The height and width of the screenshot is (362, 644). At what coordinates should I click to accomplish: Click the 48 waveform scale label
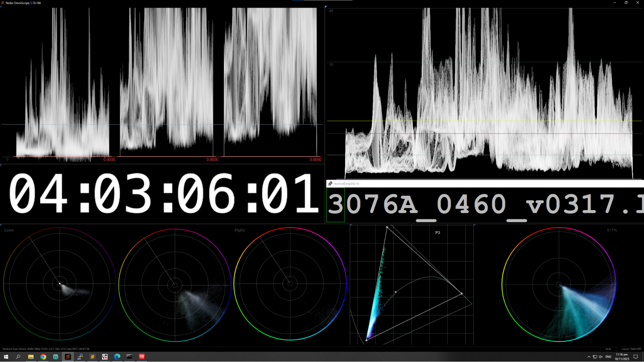(x=331, y=11)
